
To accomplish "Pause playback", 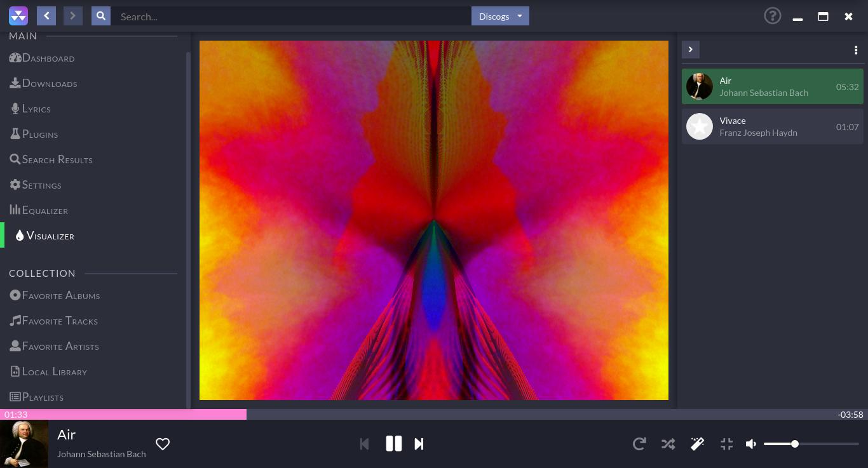I will click(x=394, y=443).
